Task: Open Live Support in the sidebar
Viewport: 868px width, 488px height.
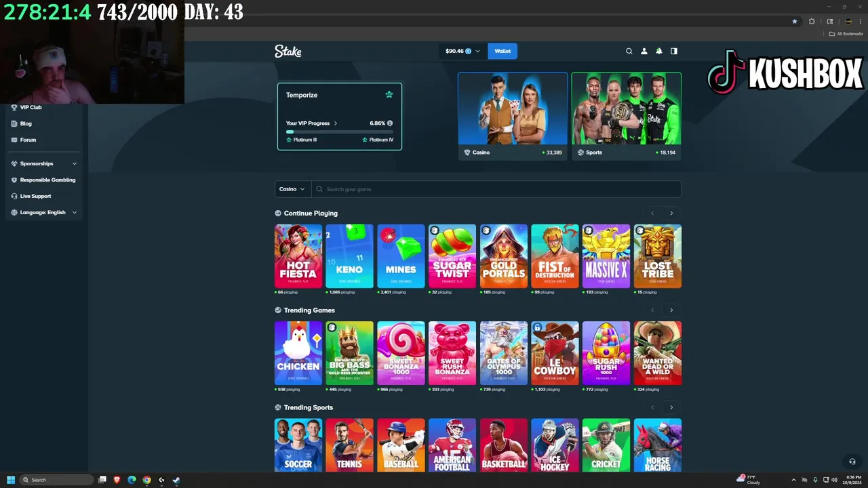Action: pyautogui.click(x=31, y=196)
